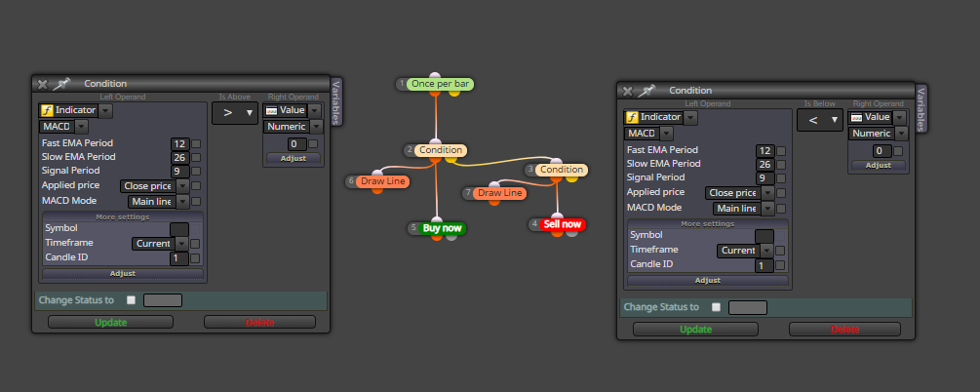Pin the left Condition panel
The height and width of the screenshot is (392, 980).
pos(61,83)
